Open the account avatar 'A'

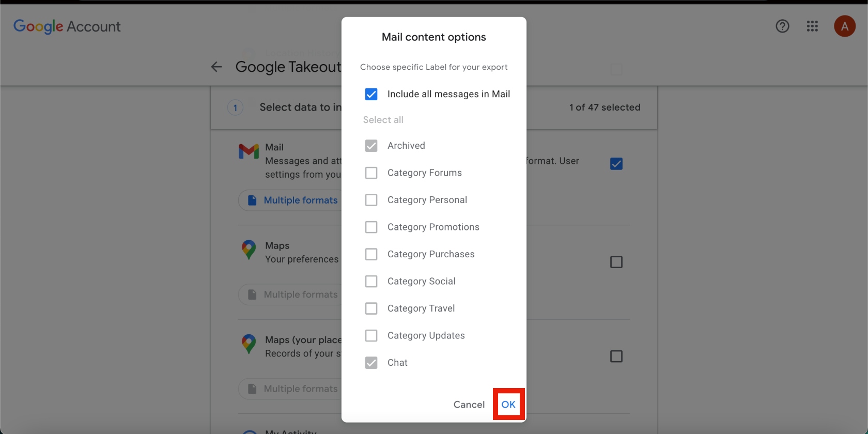tap(845, 26)
